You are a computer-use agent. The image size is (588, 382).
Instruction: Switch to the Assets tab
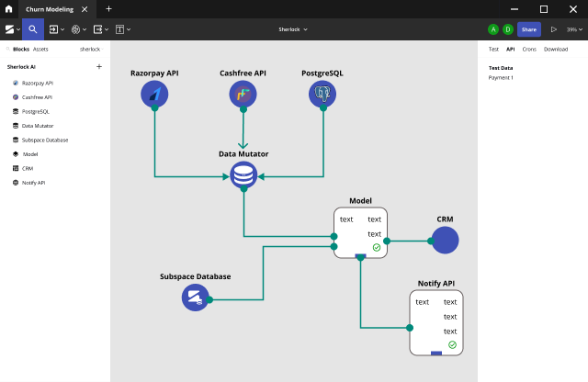[x=40, y=49]
